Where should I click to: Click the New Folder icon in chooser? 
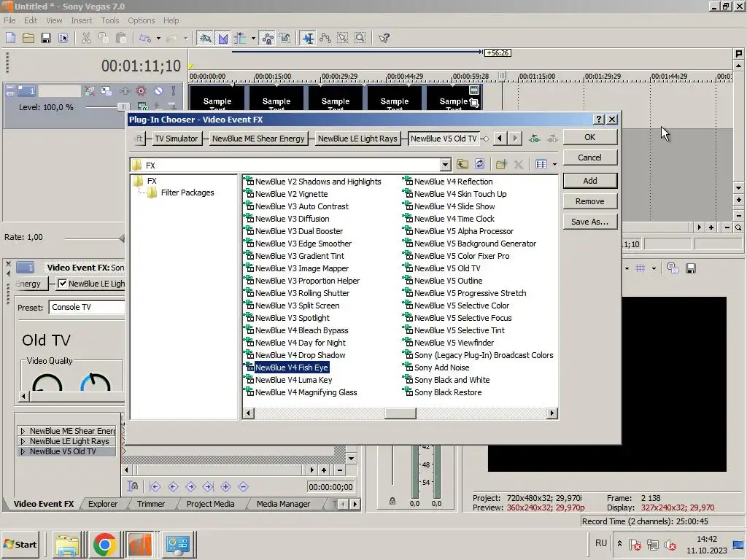coord(501,164)
